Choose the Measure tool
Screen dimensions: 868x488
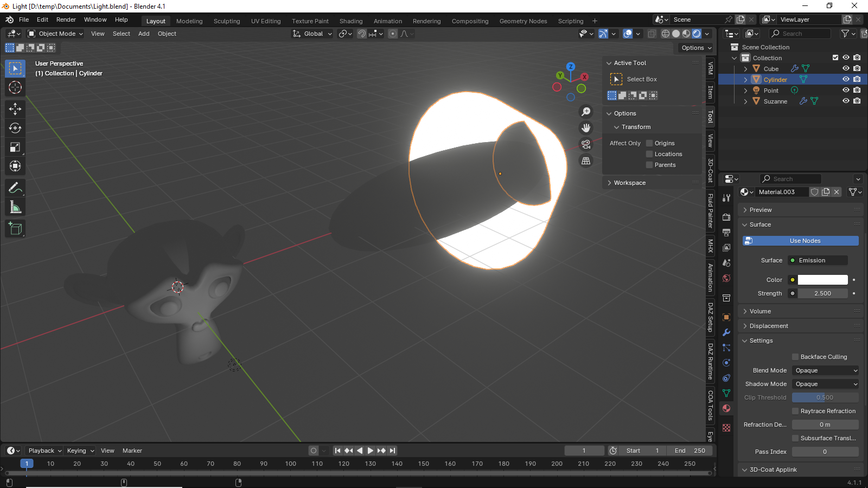click(15, 207)
